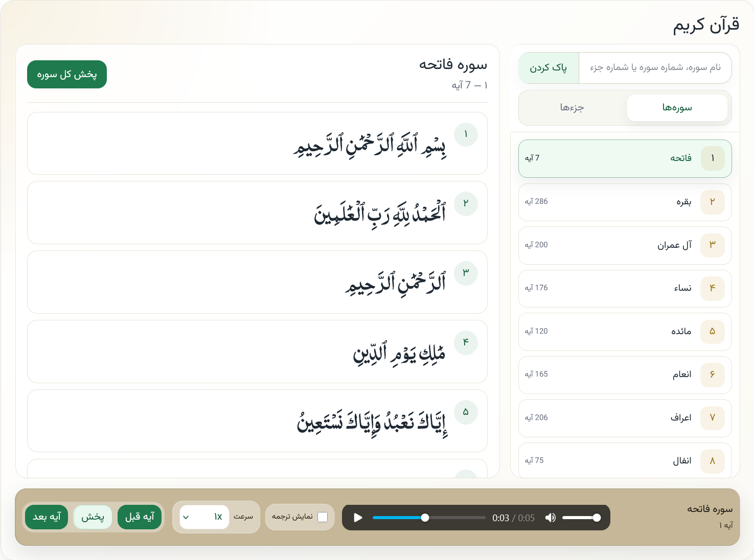Image resolution: width=754 pixels, height=560 pixels.
Task: Click verse number badge ۵
Action: [x=466, y=412]
